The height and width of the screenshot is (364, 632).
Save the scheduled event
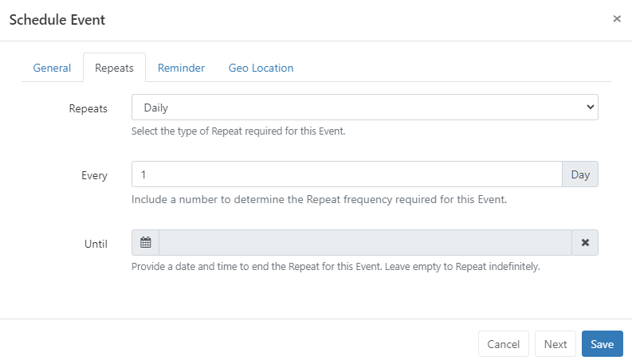[x=602, y=344]
